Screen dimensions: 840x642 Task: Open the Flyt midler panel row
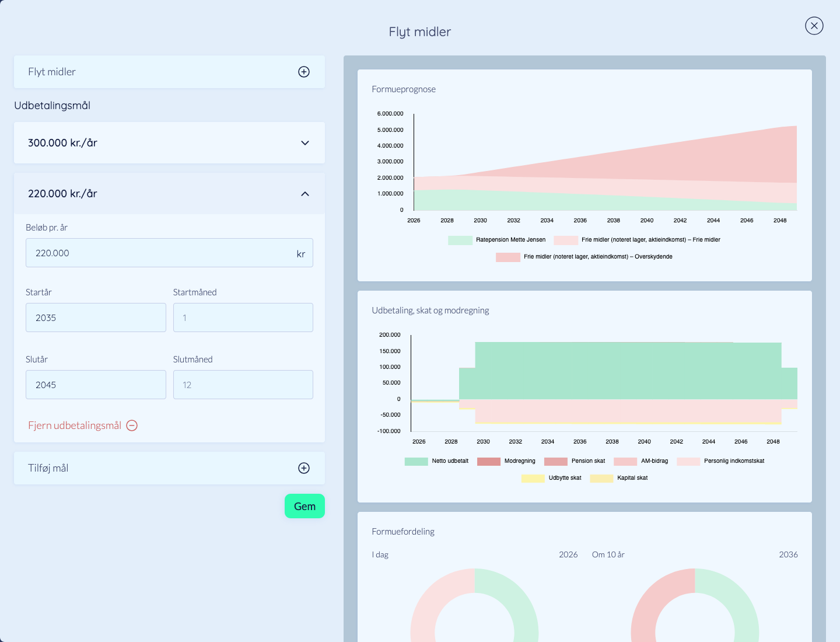(x=169, y=72)
